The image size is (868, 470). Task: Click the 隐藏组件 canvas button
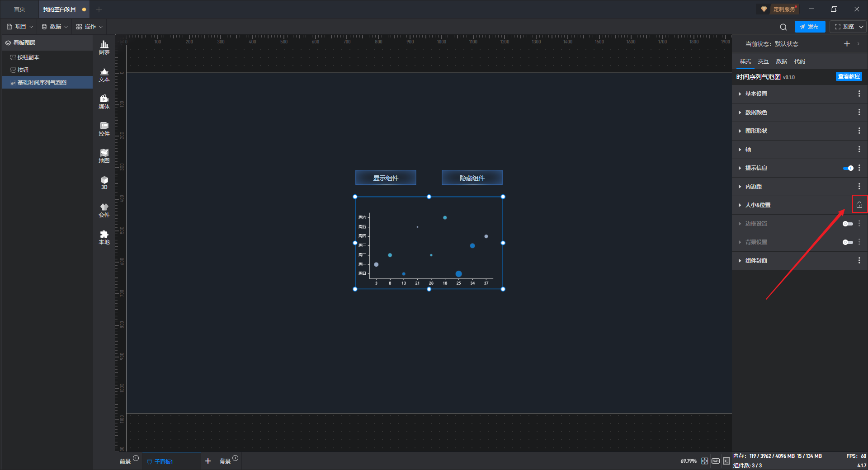[472, 178]
